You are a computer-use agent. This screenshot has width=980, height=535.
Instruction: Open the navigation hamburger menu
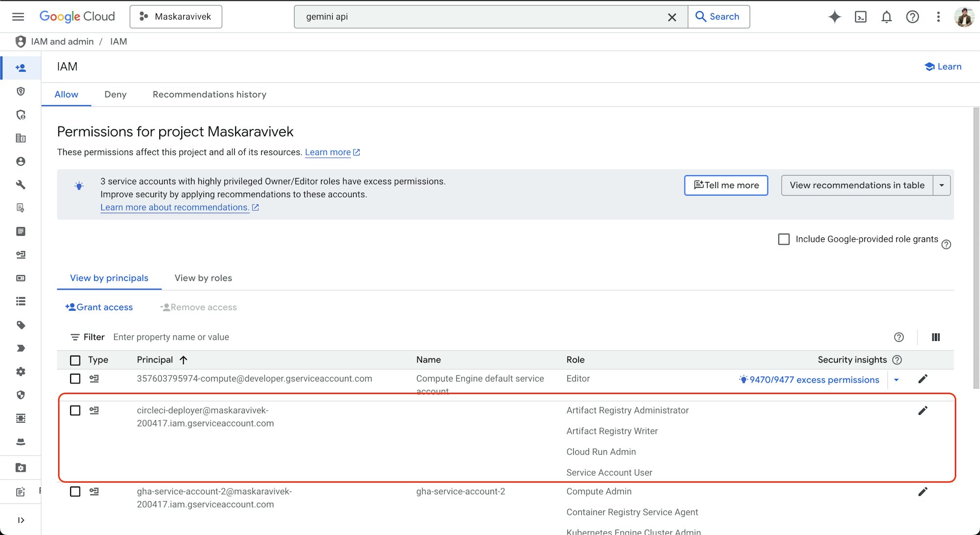18,16
